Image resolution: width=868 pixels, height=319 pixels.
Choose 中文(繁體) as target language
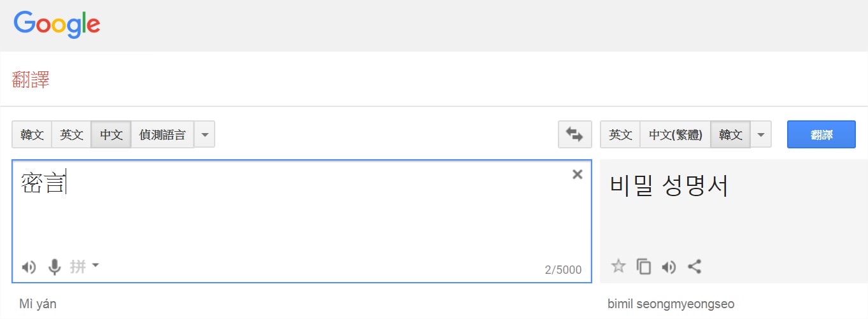tap(675, 134)
